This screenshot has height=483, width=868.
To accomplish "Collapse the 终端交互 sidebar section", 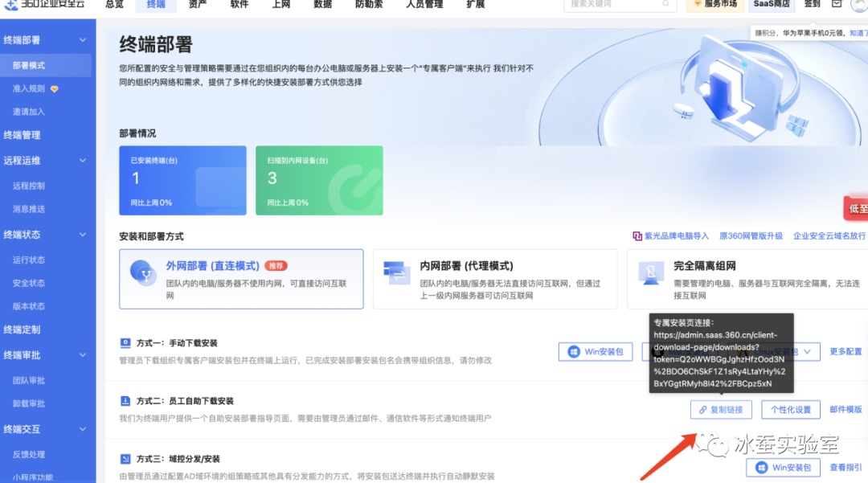I will (83, 429).
